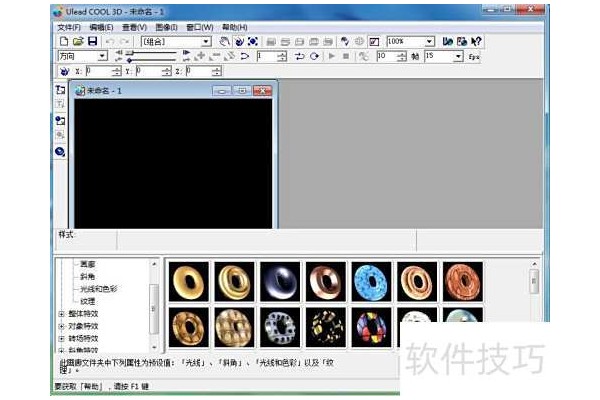Screen dimensions: 600x400
Task: Select the stained-glass colored donut thumbnail
Action: tap(371, 328)
